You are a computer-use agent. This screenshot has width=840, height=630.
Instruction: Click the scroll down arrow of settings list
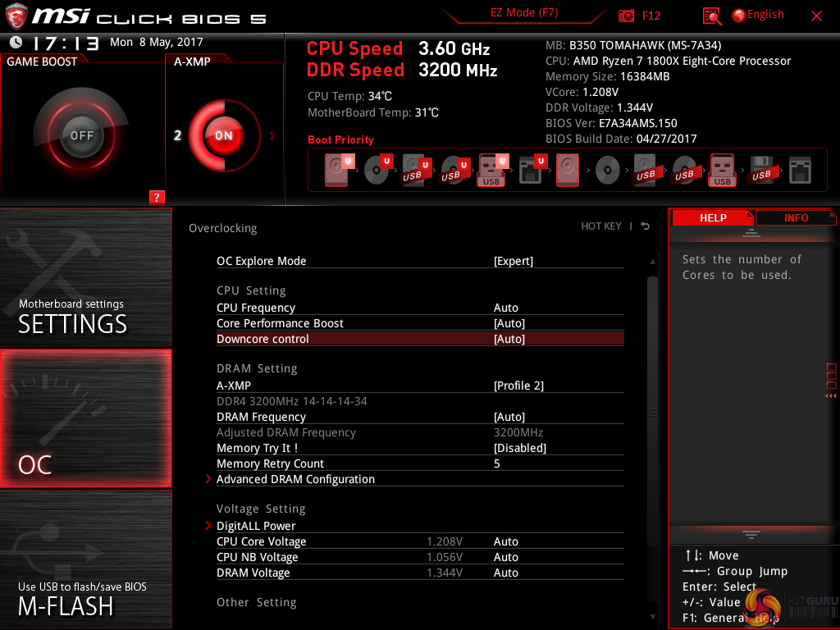coord(652,617)
